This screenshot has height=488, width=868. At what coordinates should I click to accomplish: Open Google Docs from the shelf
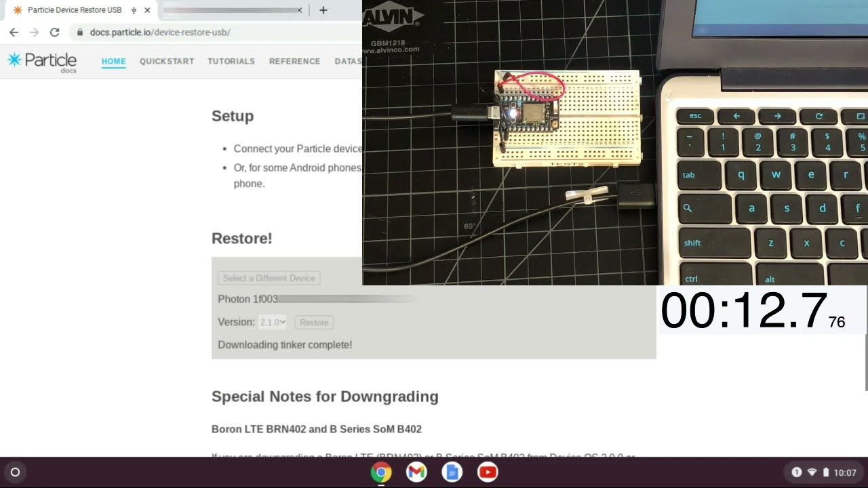pos(452,472)
